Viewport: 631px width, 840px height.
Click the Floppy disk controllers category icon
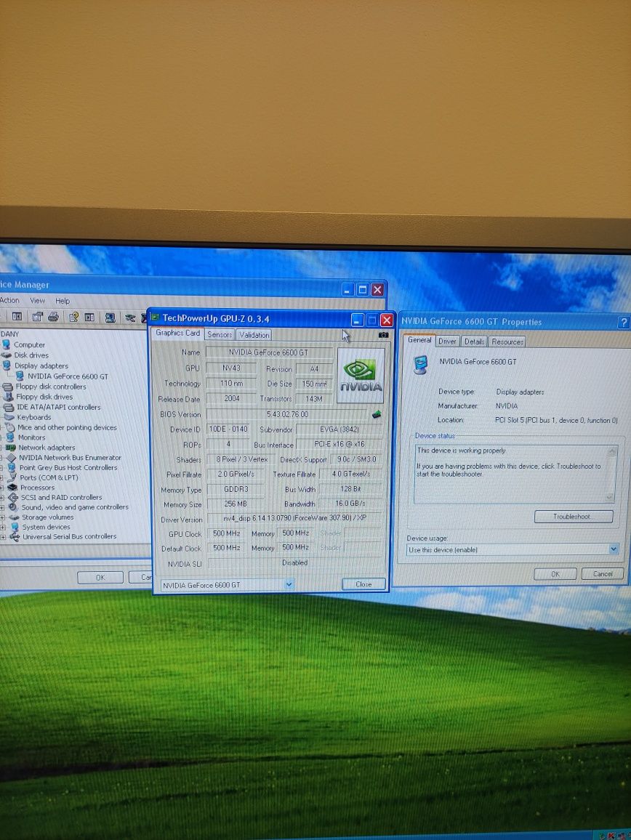(7, 387)
